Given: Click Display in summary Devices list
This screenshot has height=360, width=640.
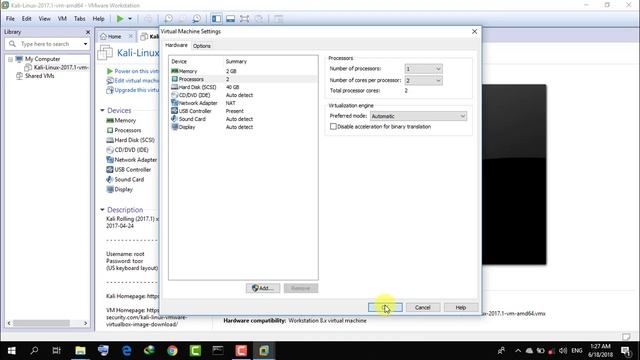Looking at the screenshot, I should click(120, 189).
